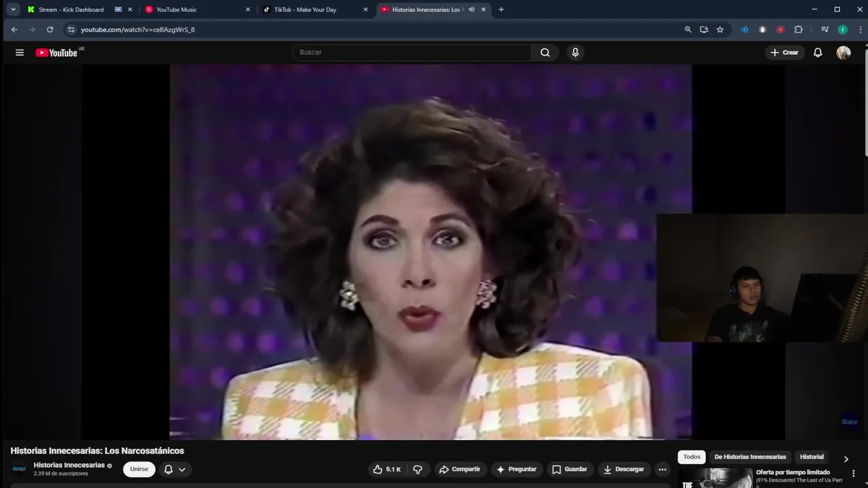
Task: Open the Extensions puzzle piece menu
Action: [x=798, y=30]
